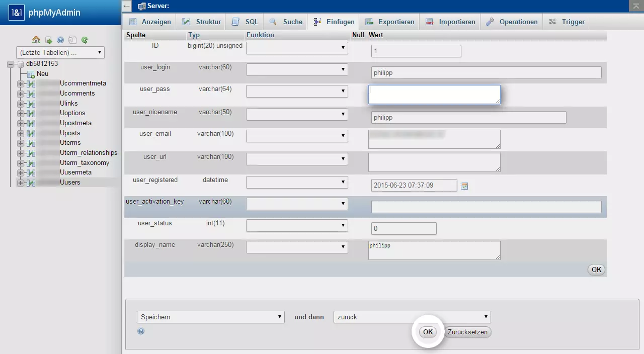
Task: Click the user_registered datetime field
Action: 414,186
